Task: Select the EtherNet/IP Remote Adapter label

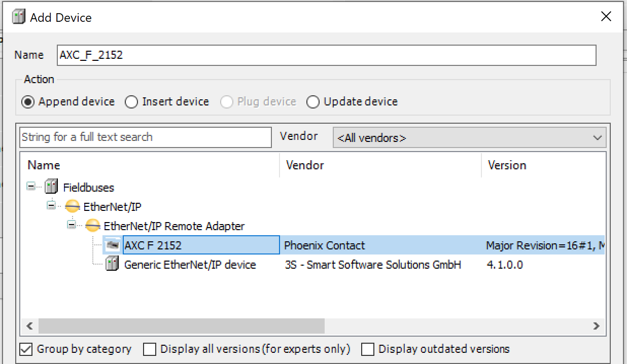Action: (x=174, y=226)
